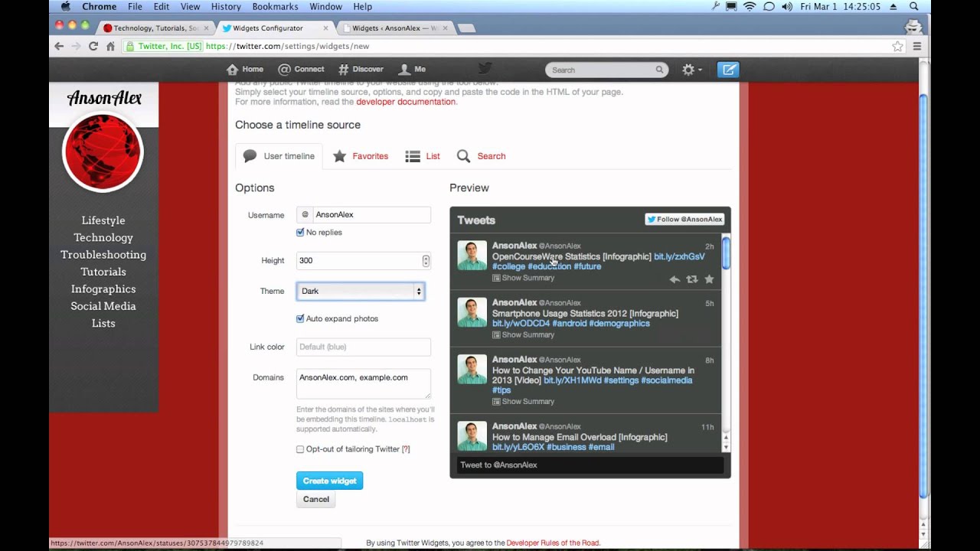980x551 pixels.
Task: Open developer documentation link
Action: [406, 102]
